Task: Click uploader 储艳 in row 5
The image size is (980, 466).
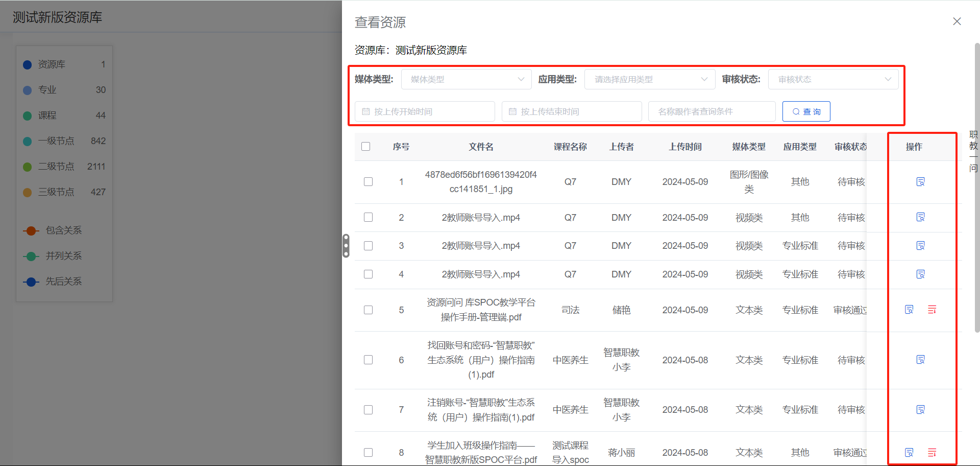Action: (621, 310)
